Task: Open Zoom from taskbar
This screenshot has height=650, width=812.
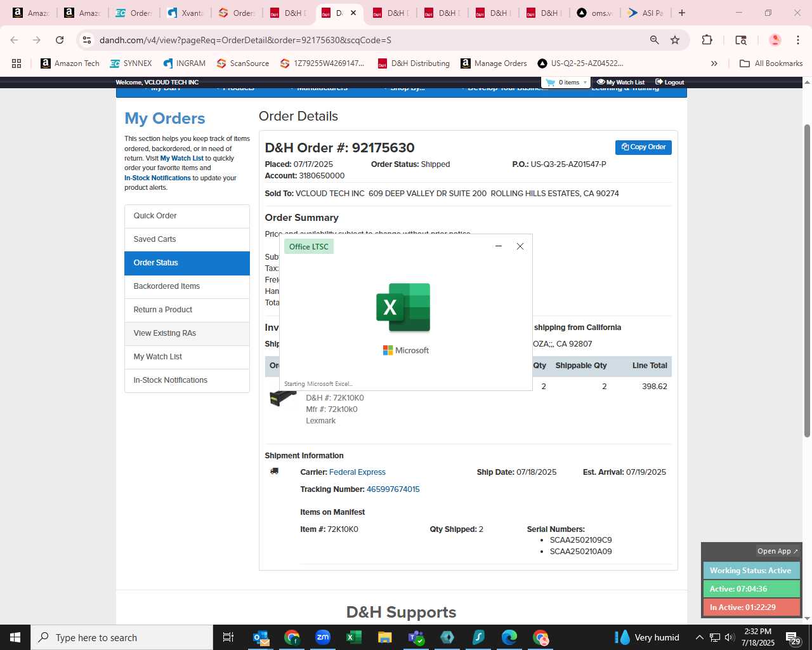Action: tap(323, 637)
